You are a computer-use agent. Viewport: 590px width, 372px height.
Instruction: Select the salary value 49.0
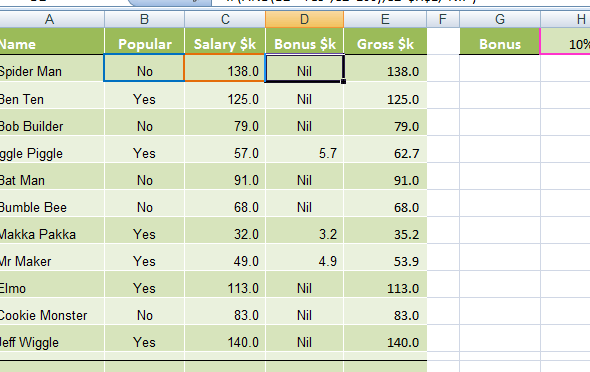(x=225, y=258)
